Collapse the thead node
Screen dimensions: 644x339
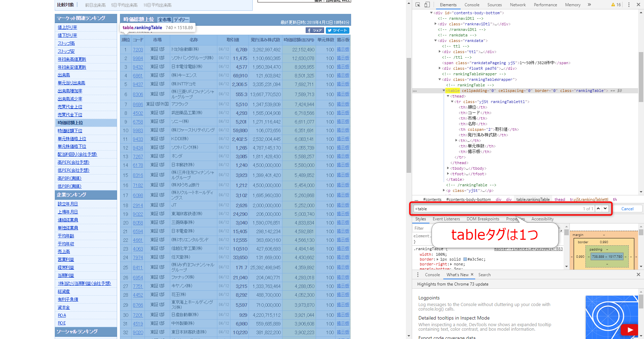pyautogui.click(x=448, y=96)
